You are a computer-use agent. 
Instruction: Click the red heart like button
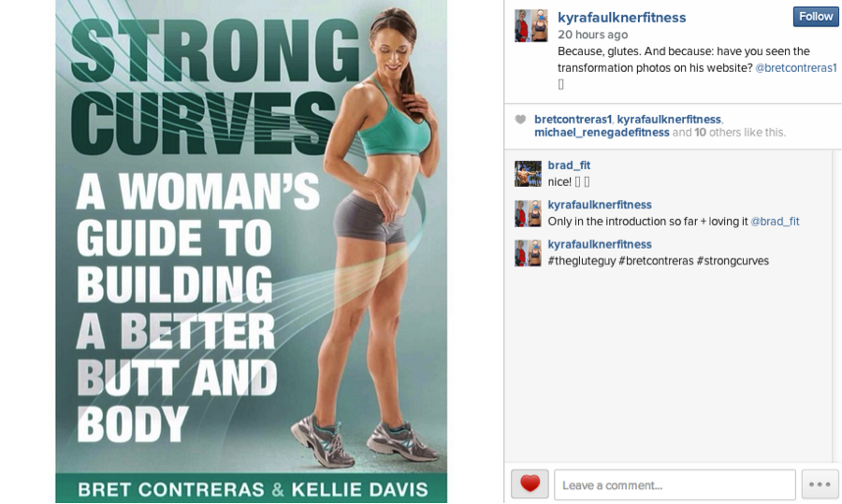click(x=530, y=484)
